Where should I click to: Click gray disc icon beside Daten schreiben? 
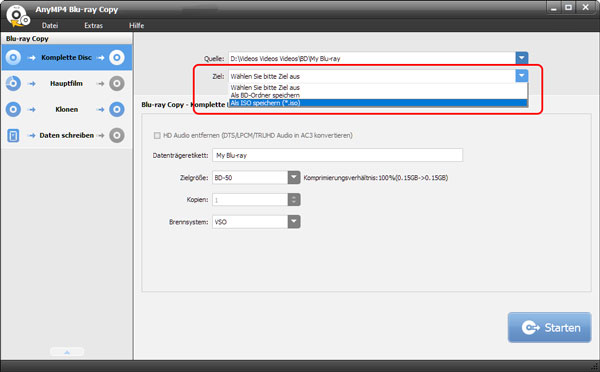click(117, 135)
